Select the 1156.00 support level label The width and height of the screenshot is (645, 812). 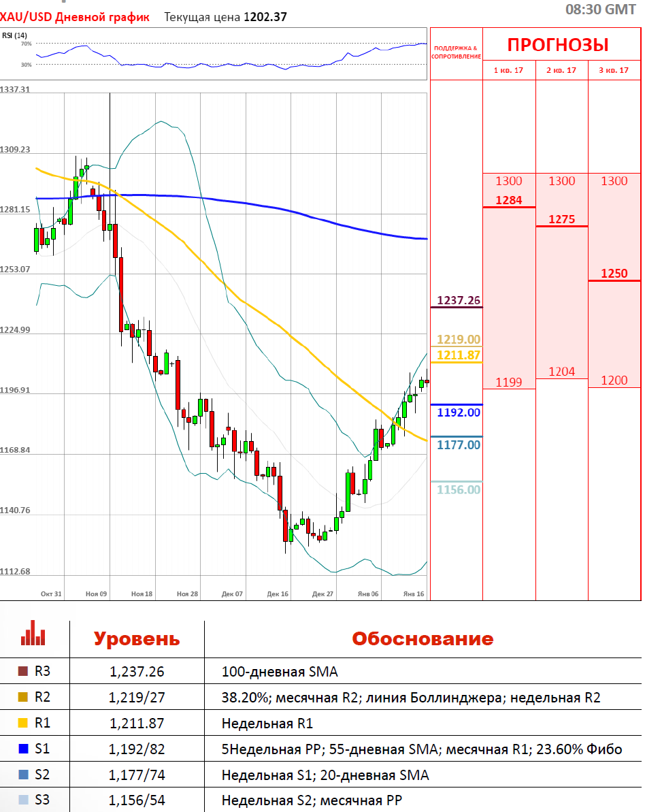pos(459,489)
